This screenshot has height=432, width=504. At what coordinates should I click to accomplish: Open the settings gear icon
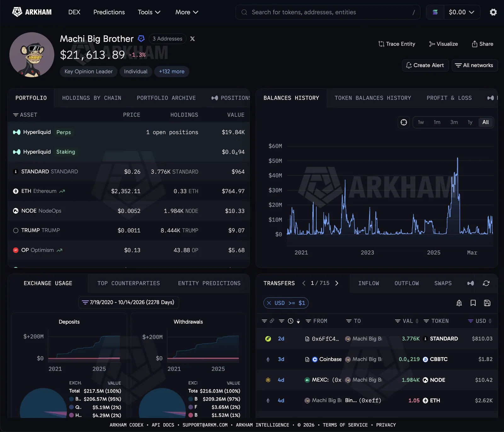[493, 12]
